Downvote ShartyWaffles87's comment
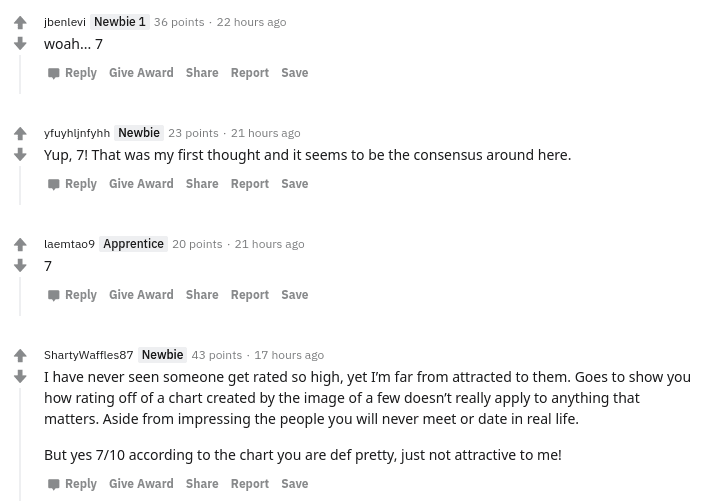The image size is (706, 501). (20, 377)
